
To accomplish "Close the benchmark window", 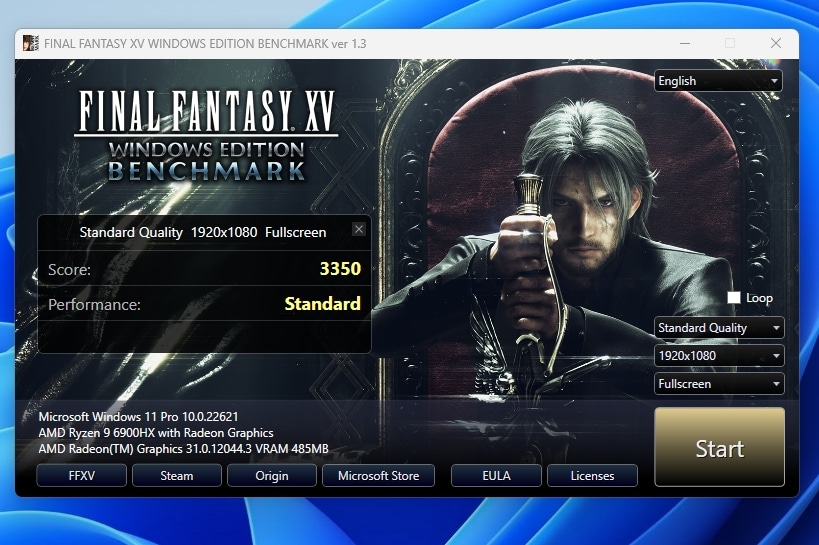I will tap(775, 43).
